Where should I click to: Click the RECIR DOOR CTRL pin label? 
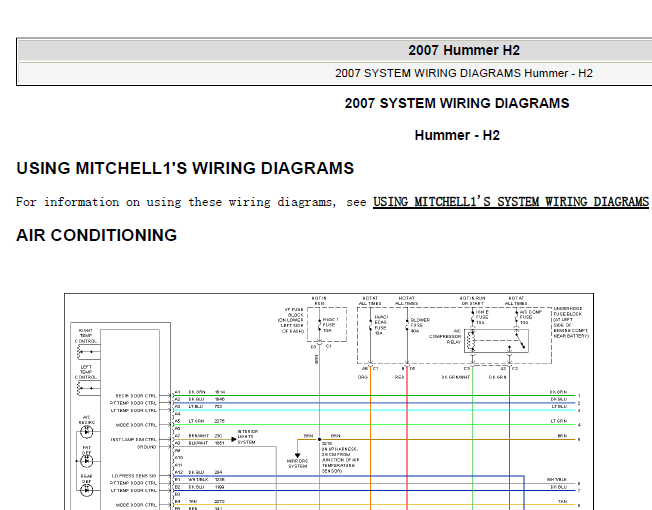[136, 396]
